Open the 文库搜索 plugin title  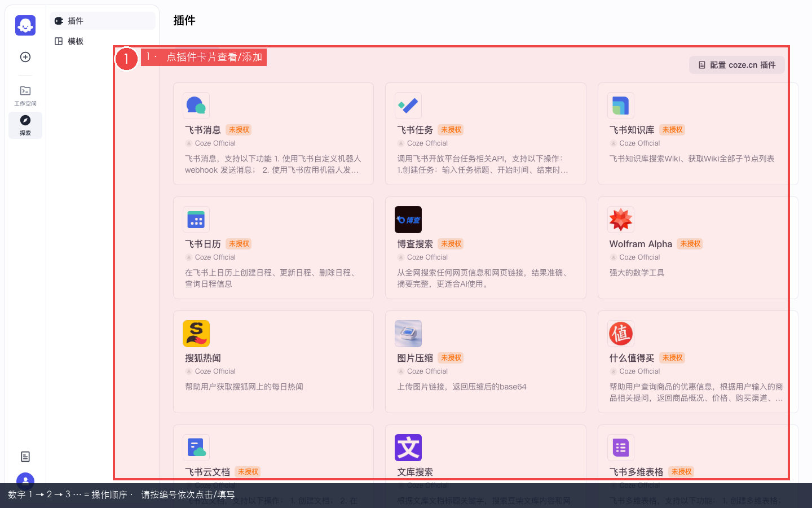(415, 472)
